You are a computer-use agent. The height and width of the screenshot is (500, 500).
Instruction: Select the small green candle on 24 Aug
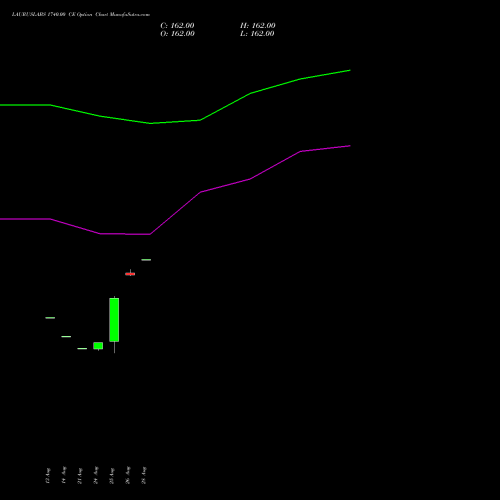point(98,346)
